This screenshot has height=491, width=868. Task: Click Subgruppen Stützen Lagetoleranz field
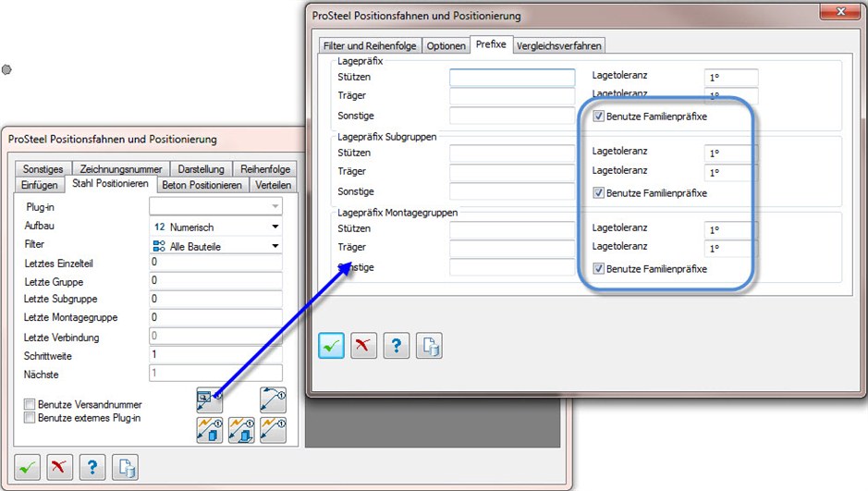(730, 153)
